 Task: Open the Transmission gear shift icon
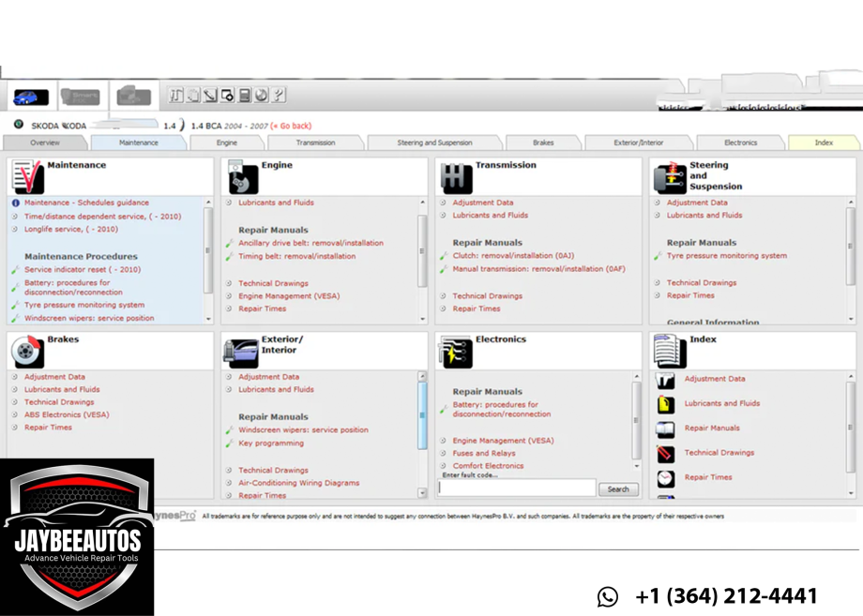coord(456,177)
